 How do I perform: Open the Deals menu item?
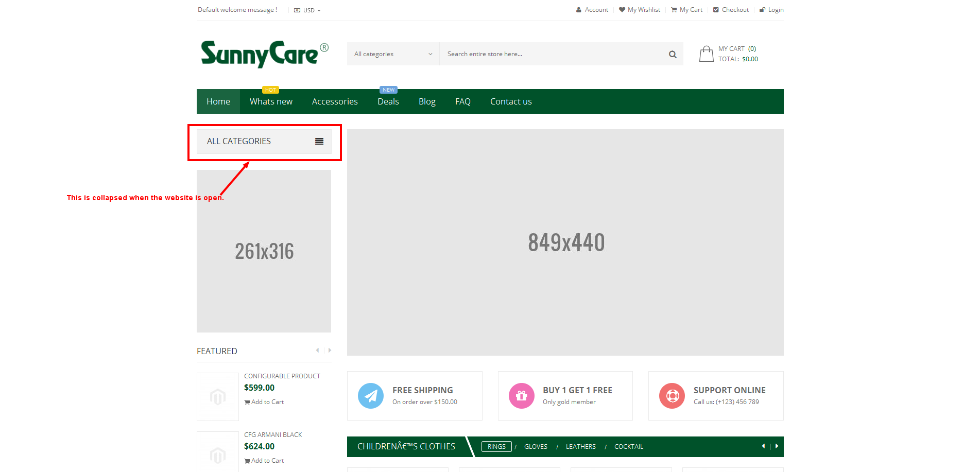(x=388, y=102)
